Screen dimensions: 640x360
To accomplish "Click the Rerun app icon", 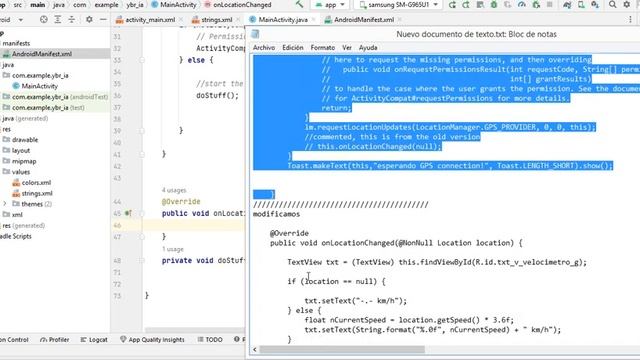I will tap(452, 5).
